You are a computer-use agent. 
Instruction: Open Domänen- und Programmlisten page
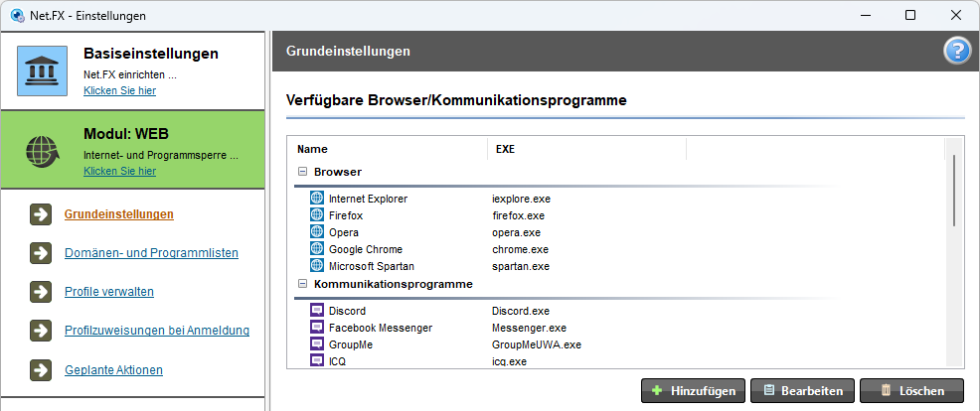click(x=151, y=253)
